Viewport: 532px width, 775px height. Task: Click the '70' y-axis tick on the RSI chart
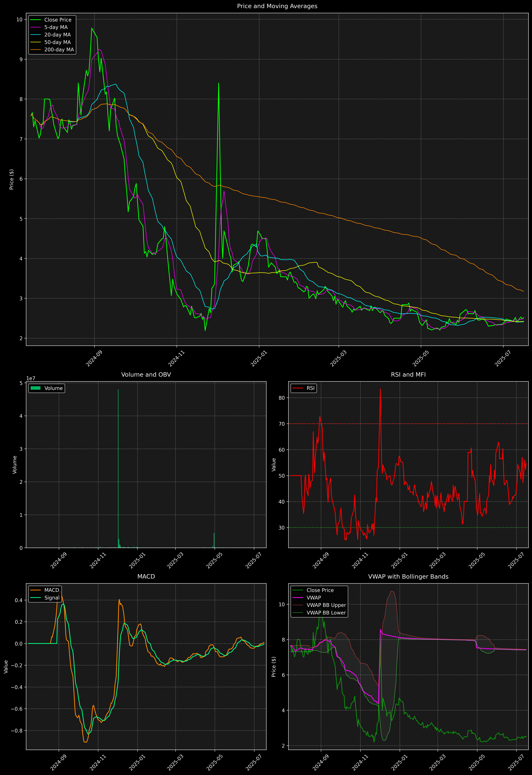282,424
